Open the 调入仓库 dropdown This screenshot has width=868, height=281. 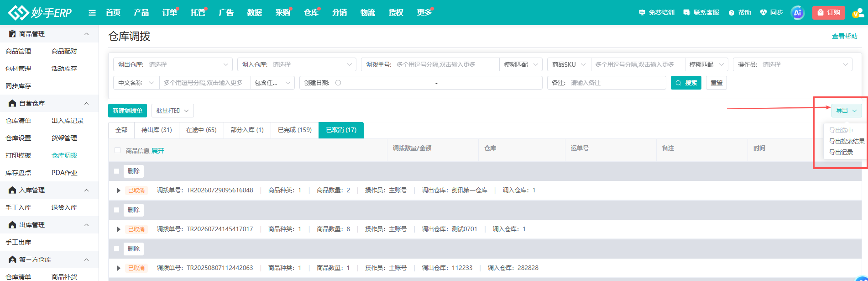(x=297, y=64)
